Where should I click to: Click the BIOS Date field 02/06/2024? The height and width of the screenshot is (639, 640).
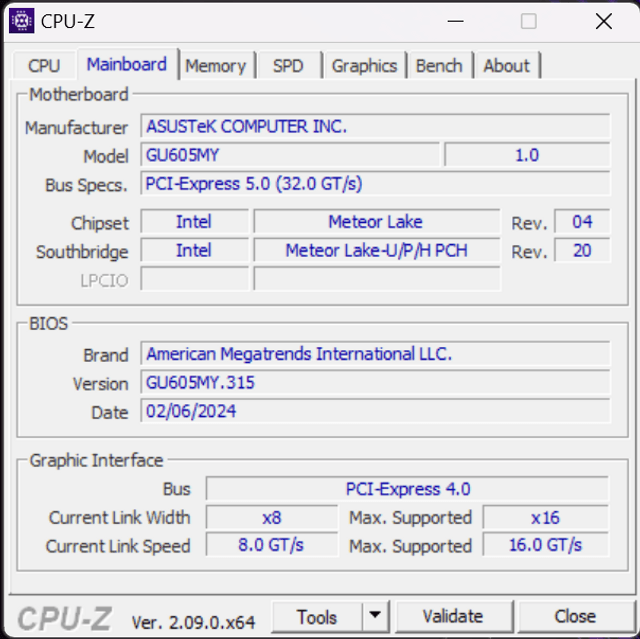pyautogui.click(x=375, y=411)
